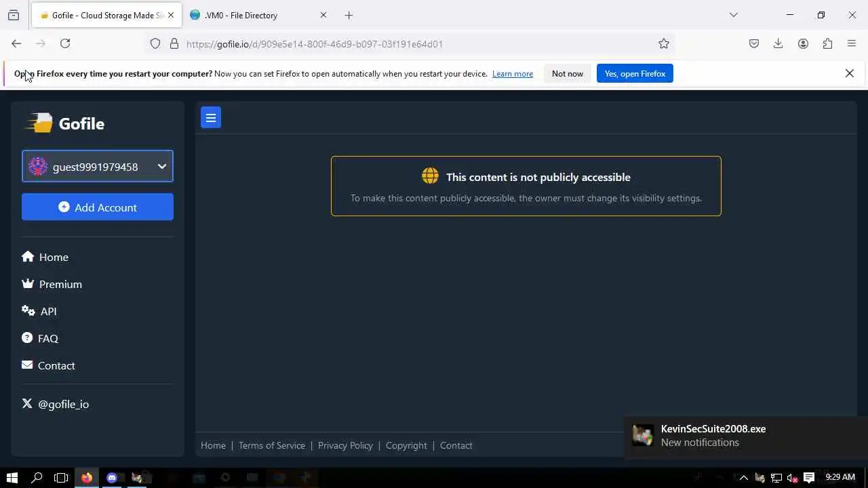
Task: Show hidden system tray icons
Action: click(743, 478)
